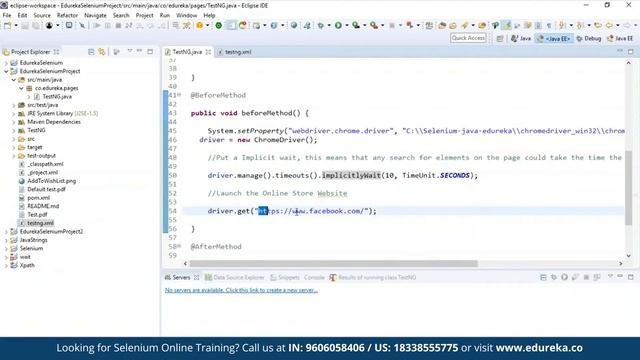Switch to rightmost Java EE perspective button
640x360 pixels.
coord(620,38)
